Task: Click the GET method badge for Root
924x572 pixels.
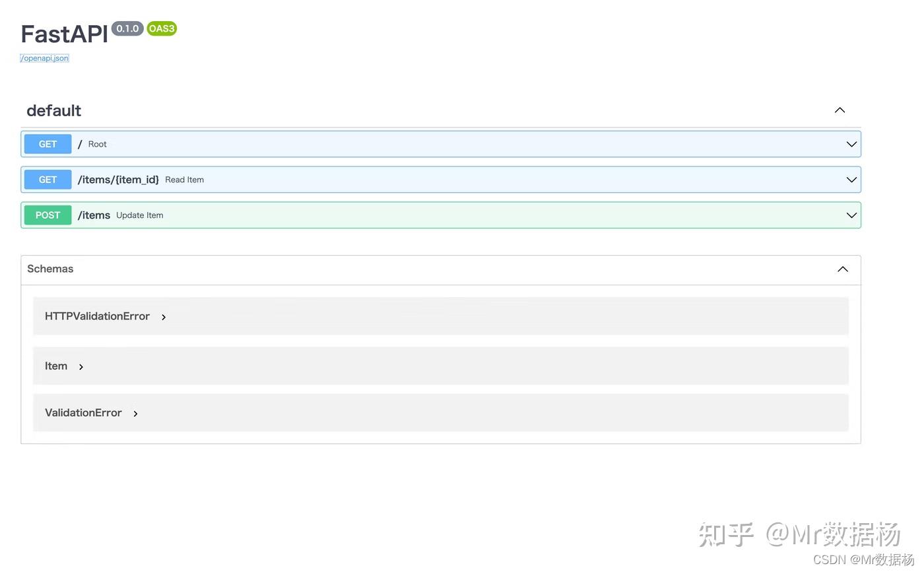Action: click(47, 143)
